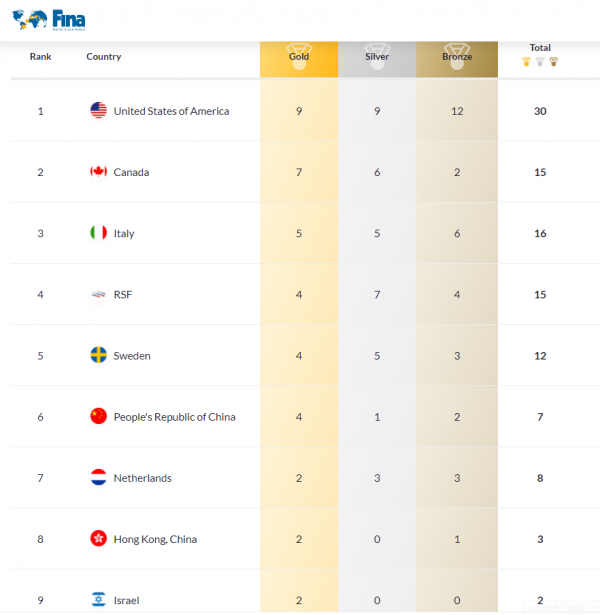The height and width of the screenshot is (615, 600).
Task: Click the FINA logo
Action: [x=49, y=19]
